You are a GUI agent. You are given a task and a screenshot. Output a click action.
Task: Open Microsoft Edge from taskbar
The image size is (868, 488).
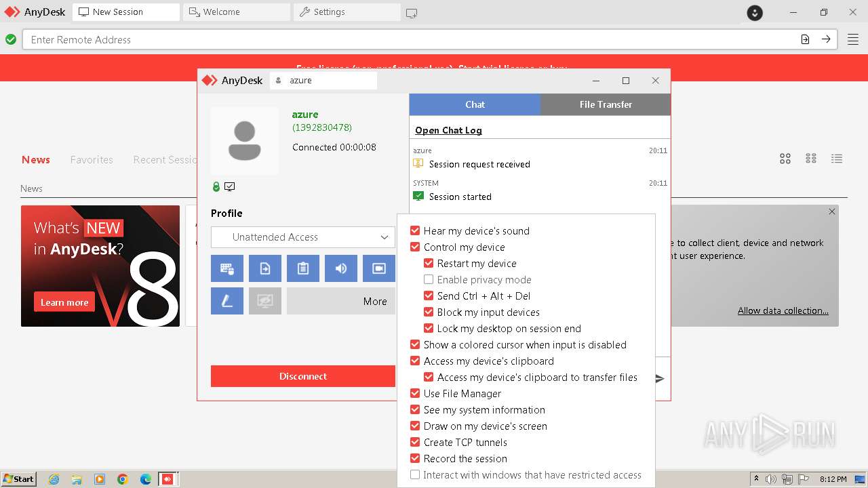point(146,479)
